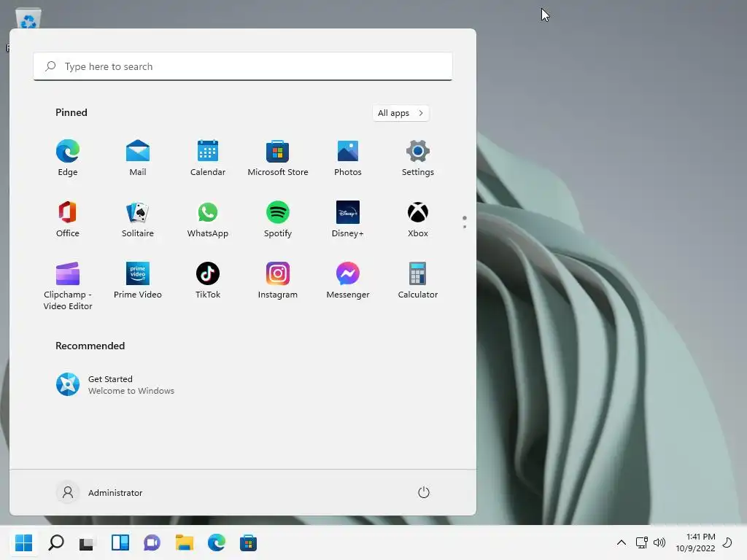Open Teams Chat on the taskbar
Screen dimensions: 747x560
[152, 542]
